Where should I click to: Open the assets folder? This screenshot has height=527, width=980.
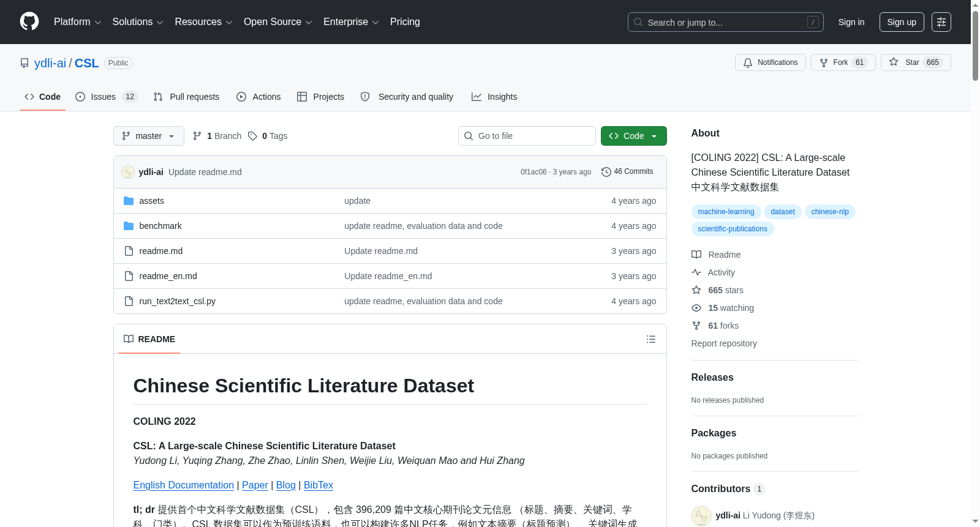(x=151, y=201)
